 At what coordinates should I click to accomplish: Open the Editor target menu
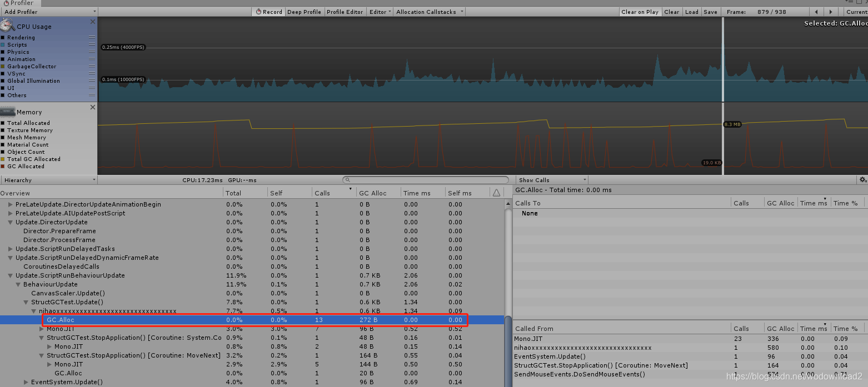tap(380, 12)
